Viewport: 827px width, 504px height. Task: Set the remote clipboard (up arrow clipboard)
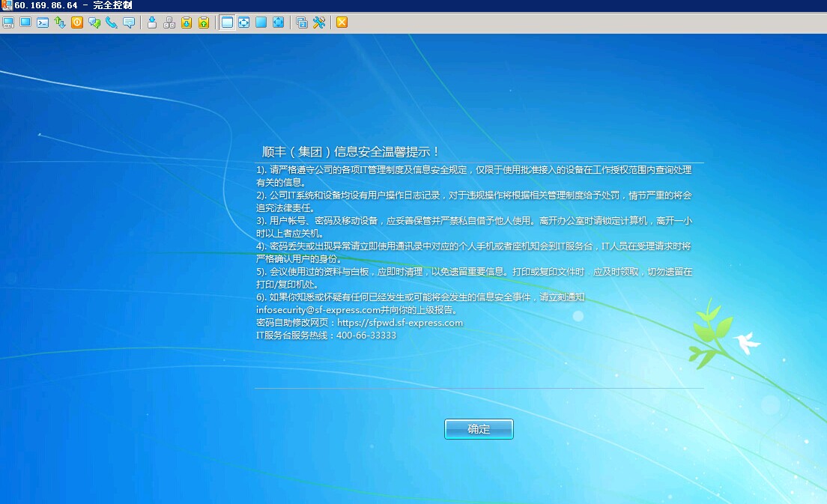[x=204, y=22]
